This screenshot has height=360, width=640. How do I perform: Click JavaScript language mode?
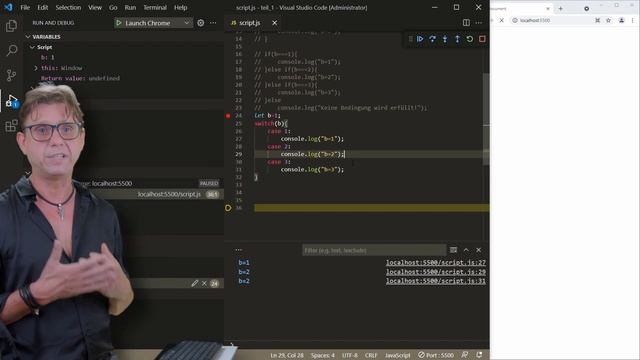coord(397,355)
